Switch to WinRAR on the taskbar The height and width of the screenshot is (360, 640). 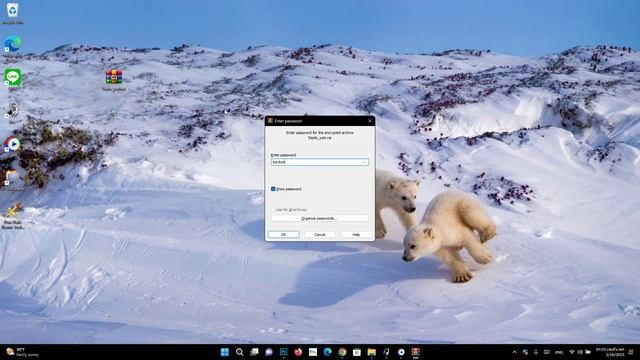416,352
